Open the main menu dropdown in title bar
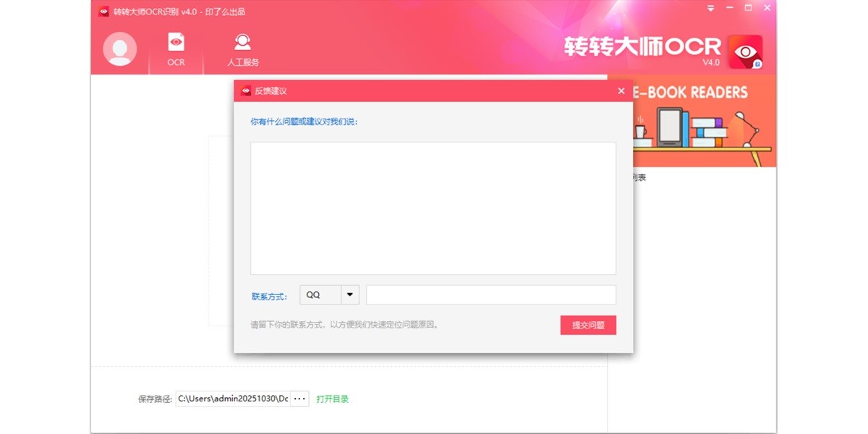This screenshot has height=434, width=868. (x=710, y=9)
